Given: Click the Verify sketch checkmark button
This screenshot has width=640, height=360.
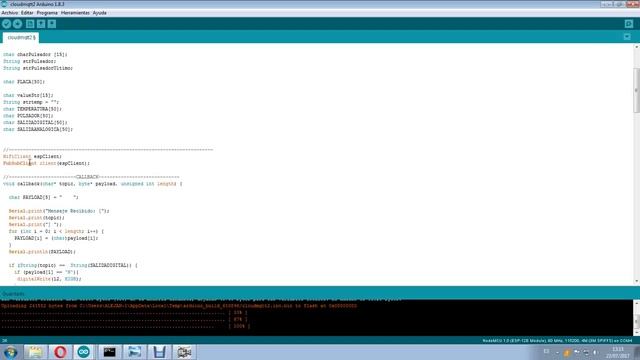Looking at the screenshot, I should 6,24.
